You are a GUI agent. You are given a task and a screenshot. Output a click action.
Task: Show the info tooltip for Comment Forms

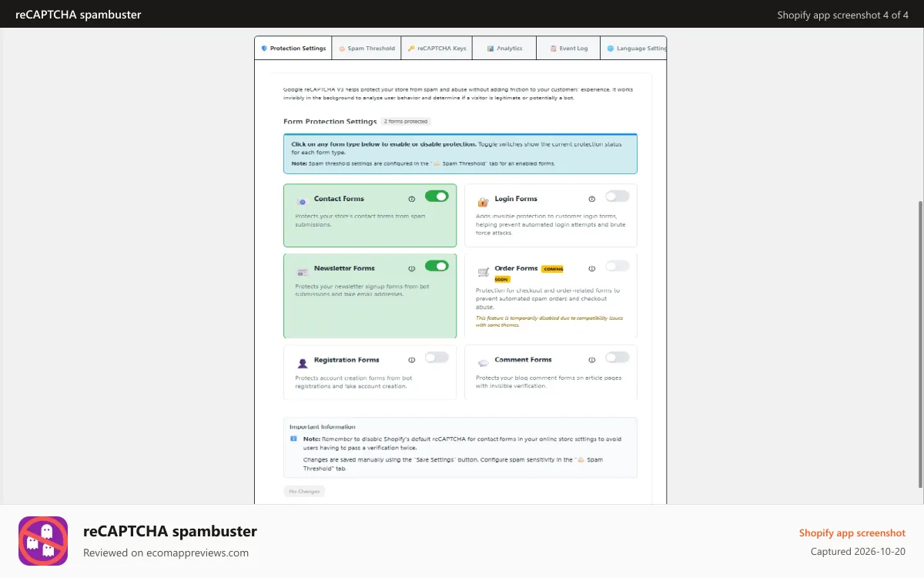point(592,360)
